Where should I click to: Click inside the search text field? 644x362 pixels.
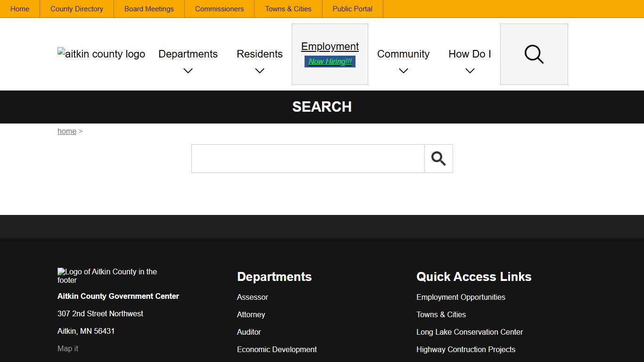[308, 159]
